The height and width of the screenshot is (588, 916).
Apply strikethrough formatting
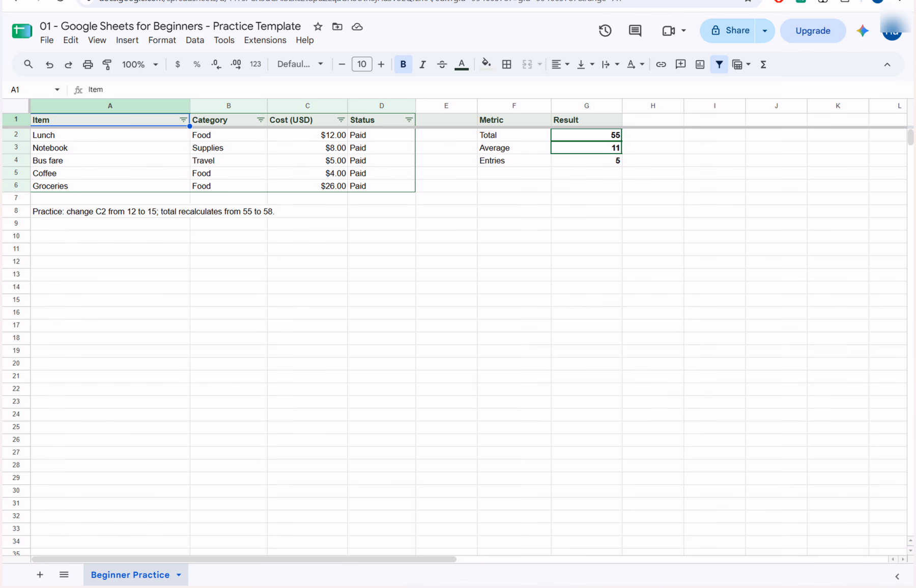tap(442, 65)
